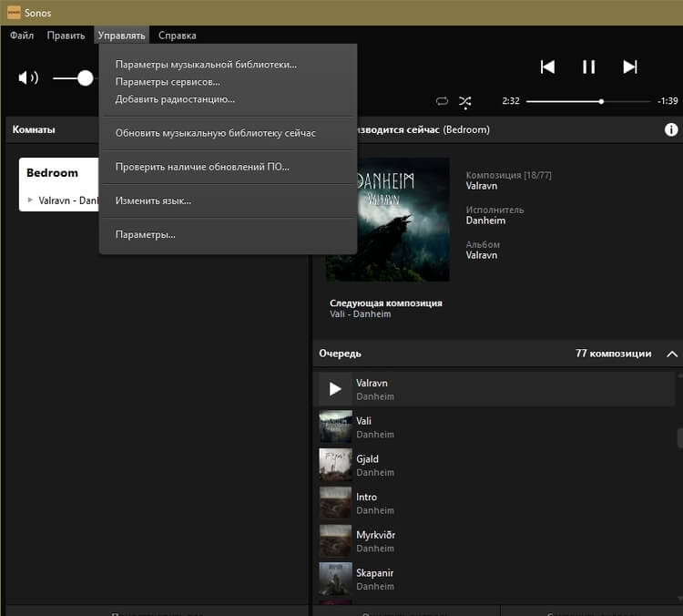Toggle repeat mode
This screenshot has height=616, width=683.
443,101
